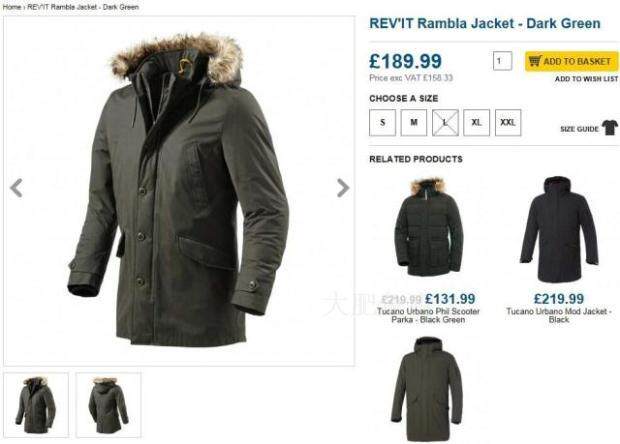
Task: Click the basket cart icon
Action: pos(535,61)
